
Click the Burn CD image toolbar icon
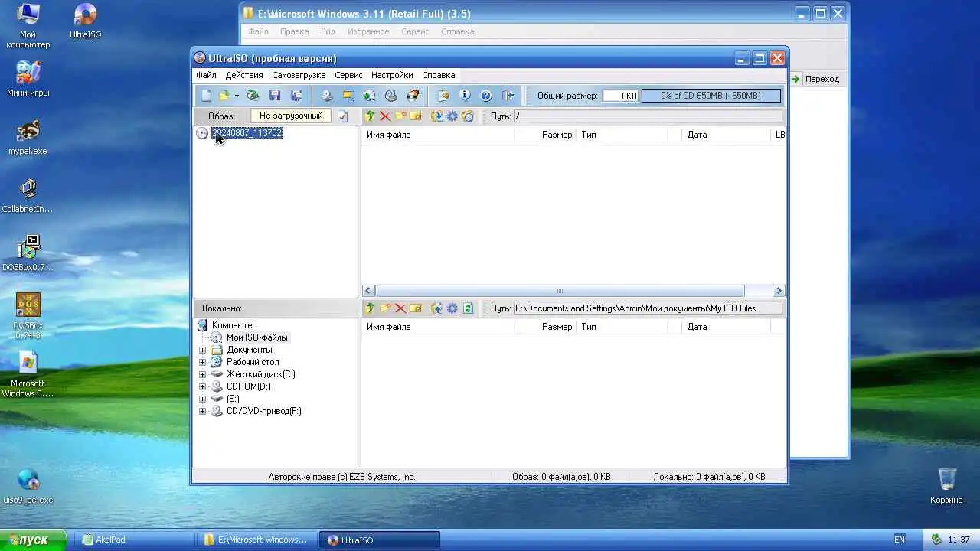(x=413, y=96)
